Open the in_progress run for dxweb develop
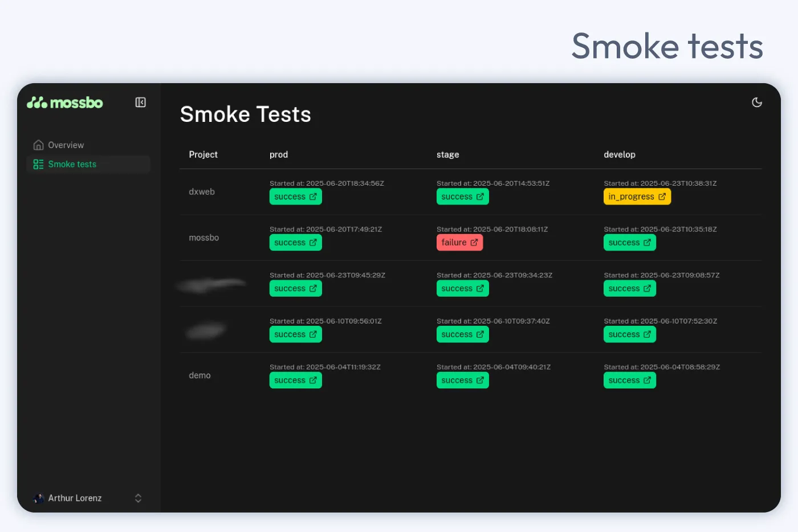Screen dimensions: 798x532 [x=637, y=196]
